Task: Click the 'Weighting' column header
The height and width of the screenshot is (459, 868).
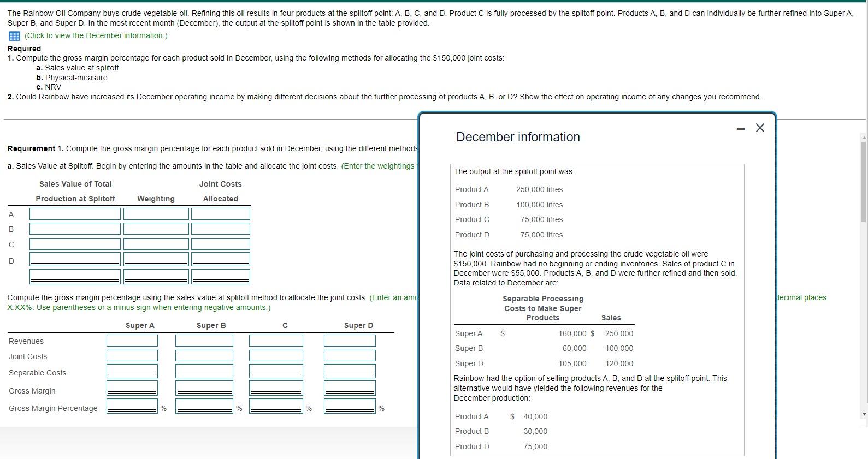Action: (156, 199)
